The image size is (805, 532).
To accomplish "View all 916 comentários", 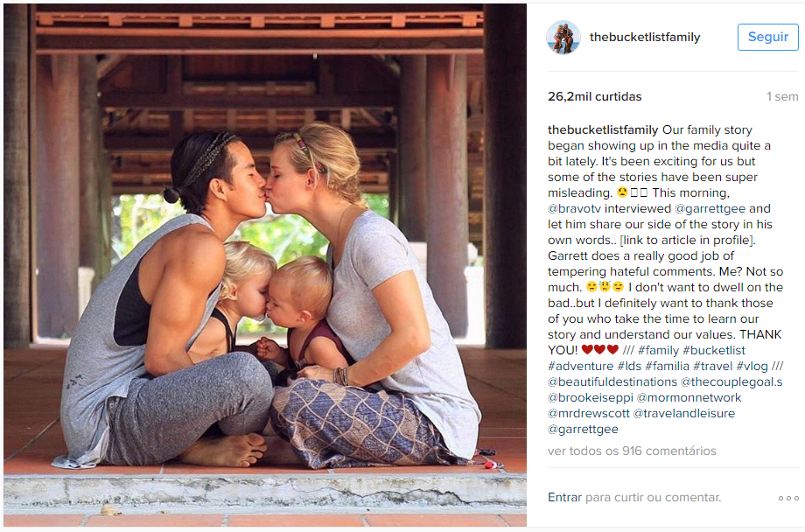I will tap(632, 451).
